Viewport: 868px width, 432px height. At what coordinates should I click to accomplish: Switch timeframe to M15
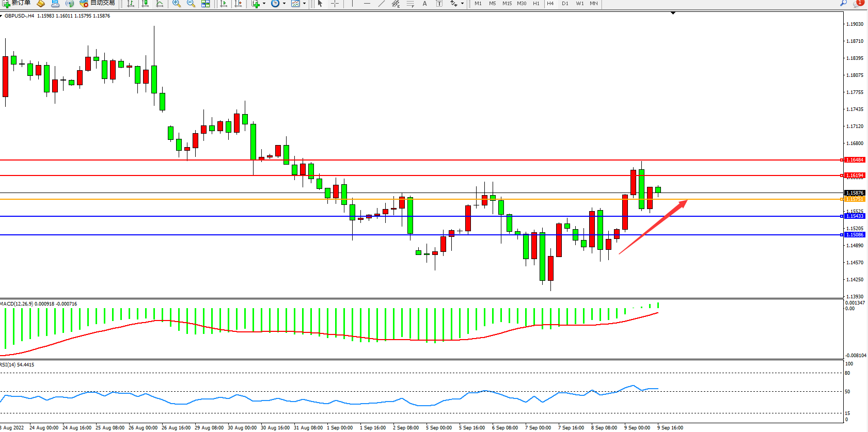(x=507, y=4)
